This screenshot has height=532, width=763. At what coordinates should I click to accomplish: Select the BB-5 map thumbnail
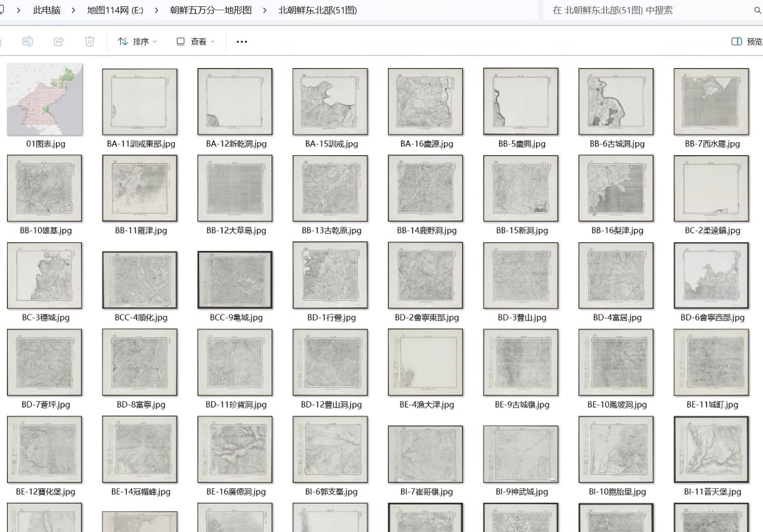click(x=521, y=102)
